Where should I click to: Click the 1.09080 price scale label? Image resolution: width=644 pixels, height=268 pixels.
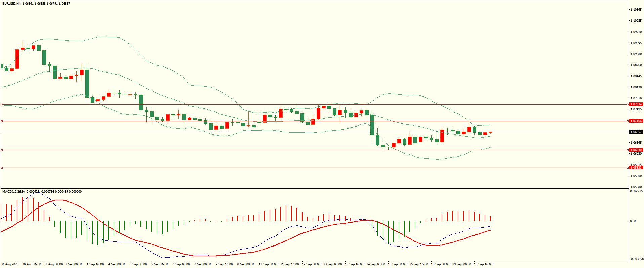pyautogui.click(x=636, y=54)
